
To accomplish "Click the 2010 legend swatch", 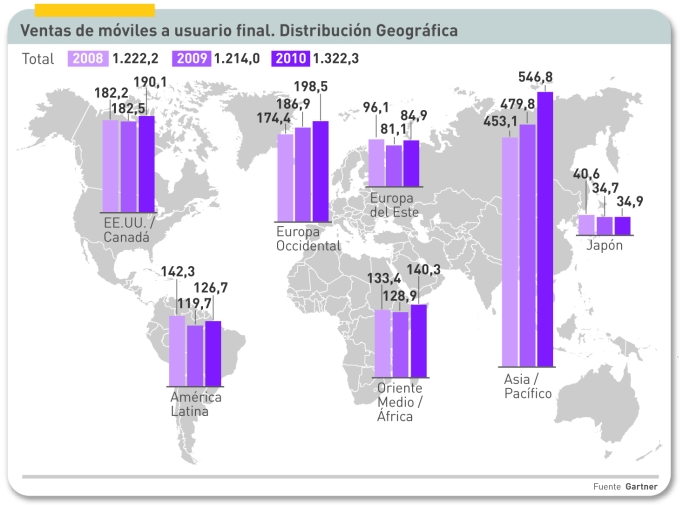I will point(291,59).
